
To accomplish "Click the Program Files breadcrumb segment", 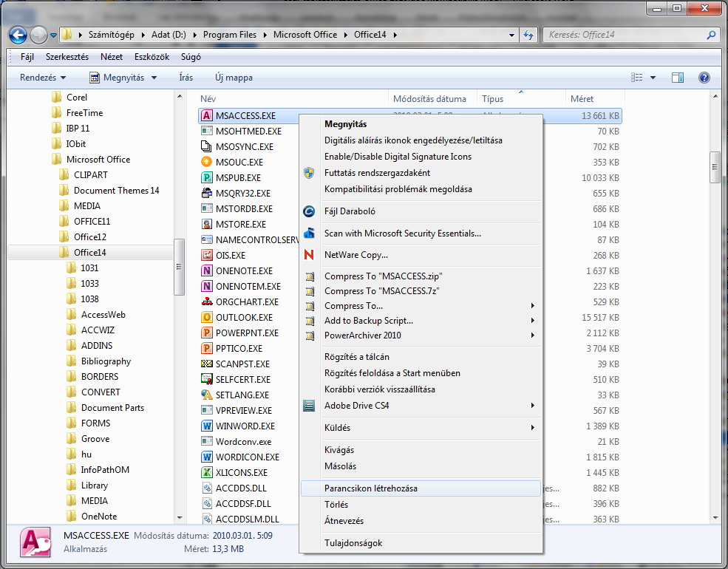I will tap(230, 35).
